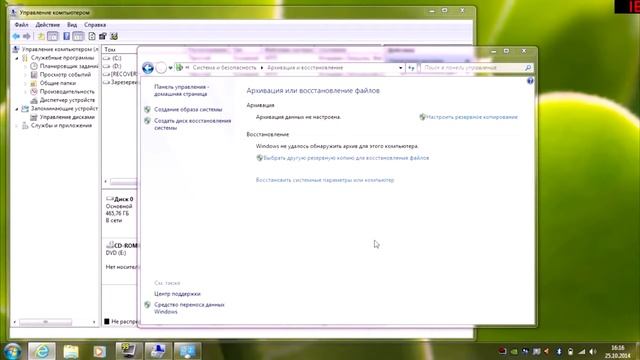This screenshot has height=360, width=640.
Task: Click the Control Panel address bar icon
Action: (179, 67)
